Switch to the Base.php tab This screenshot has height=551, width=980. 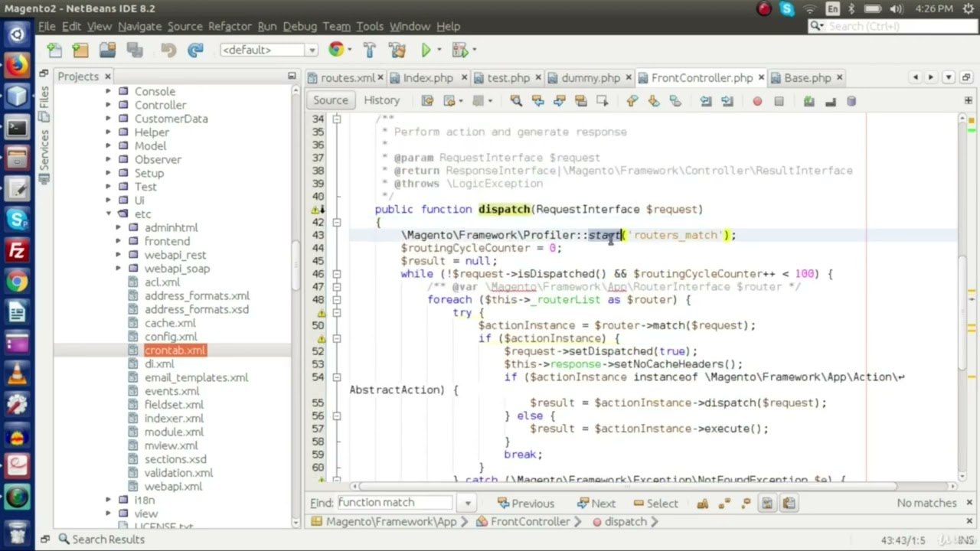[x=807, y=78]
